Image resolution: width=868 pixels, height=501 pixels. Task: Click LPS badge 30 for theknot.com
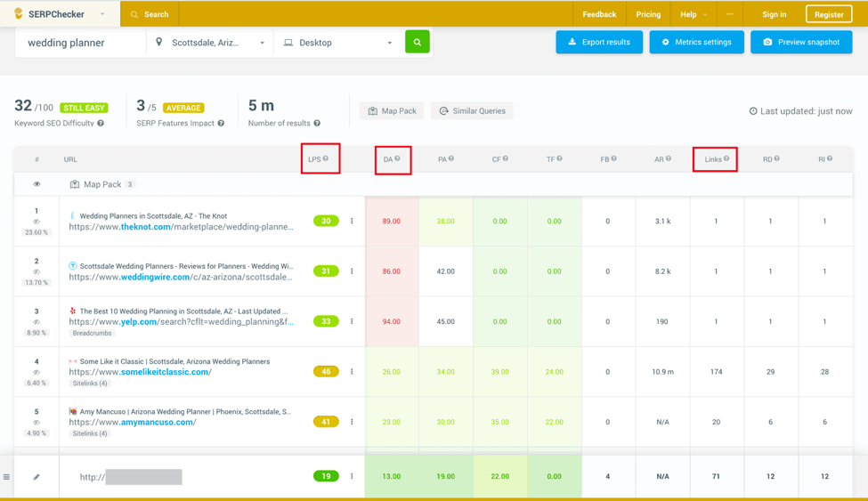(326, 221)
